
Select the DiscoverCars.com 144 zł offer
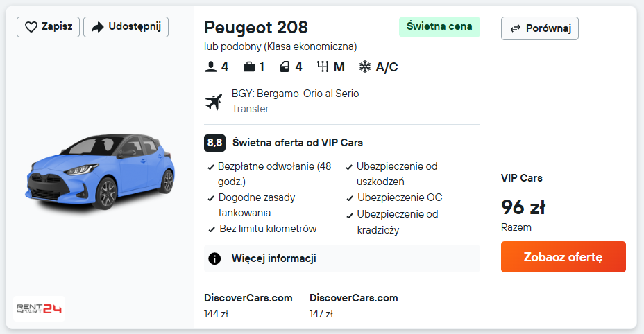(248, 306)
